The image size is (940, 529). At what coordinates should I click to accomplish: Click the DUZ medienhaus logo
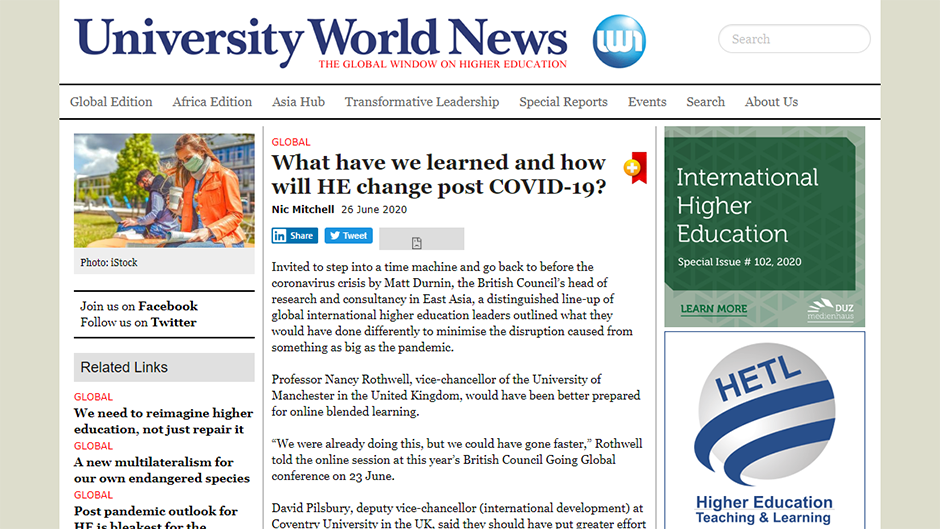(x=830, y=309)
